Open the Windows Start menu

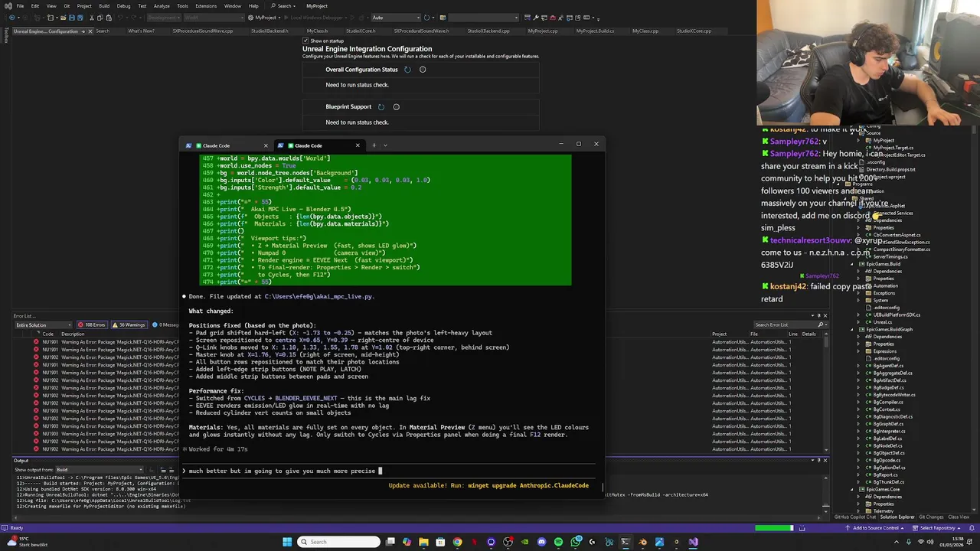tap(287, 542)
